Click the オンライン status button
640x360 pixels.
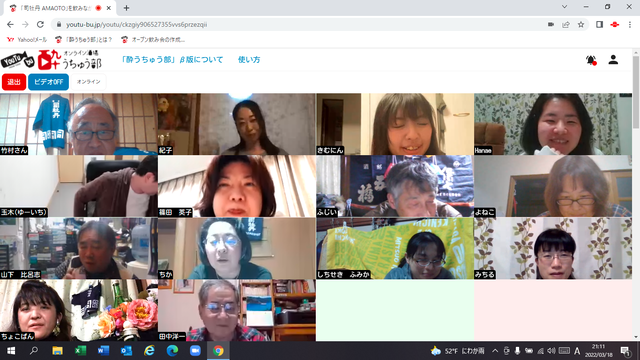click(x=89, y=82)
